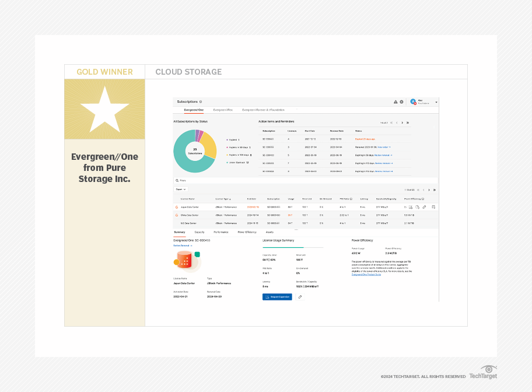Click the pencil icon beside Request Expansion
The height and width of the screenshot is (392, 532).
click(x=300, y=296)
